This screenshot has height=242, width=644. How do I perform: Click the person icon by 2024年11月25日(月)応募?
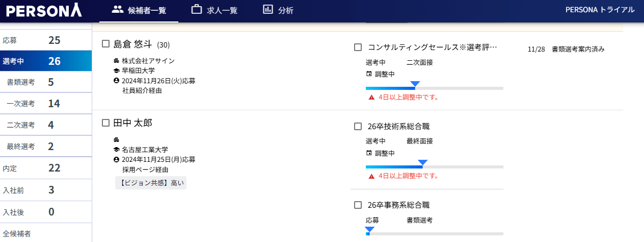point(116,160)
